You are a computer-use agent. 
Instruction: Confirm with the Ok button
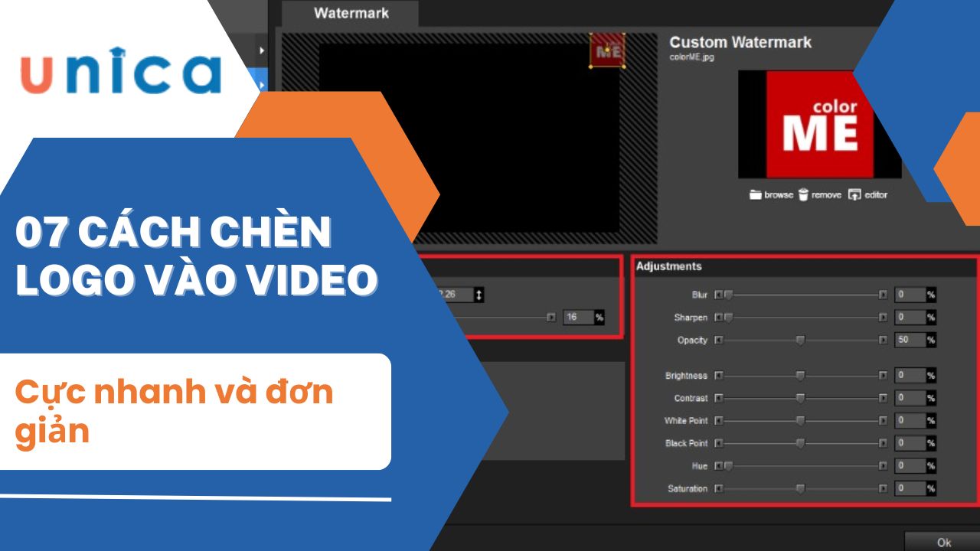tap(943, 542)
